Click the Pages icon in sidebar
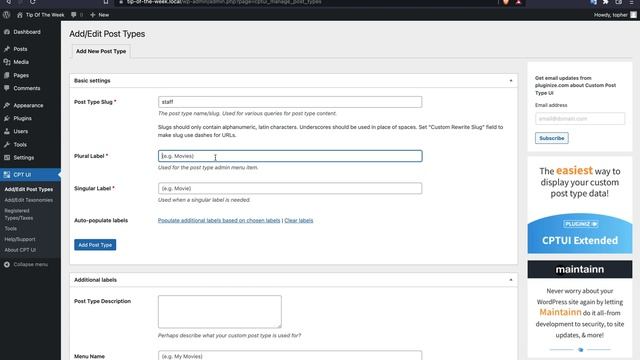The height and width of the screenshot is (360, 640). click(x=7, y=75)
